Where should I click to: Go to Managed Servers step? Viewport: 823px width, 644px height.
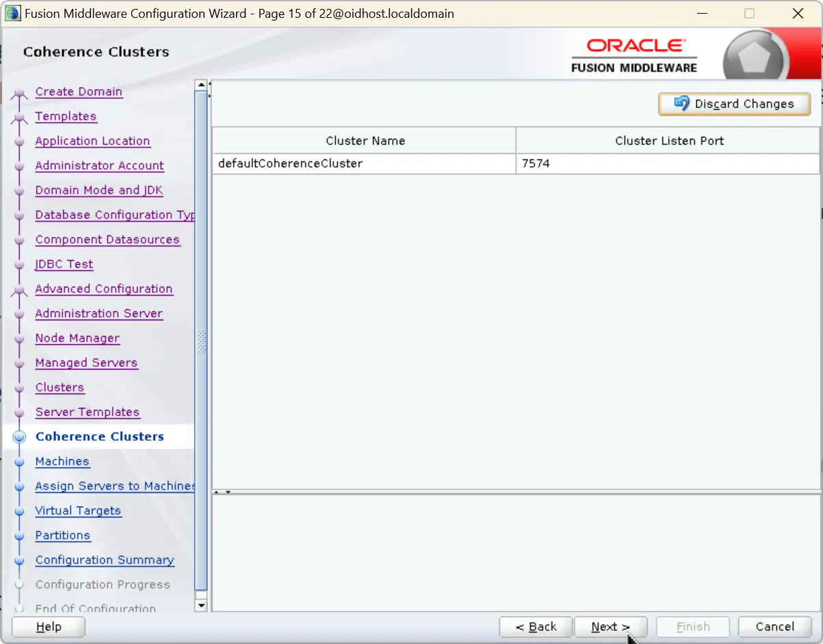point(86,363)
